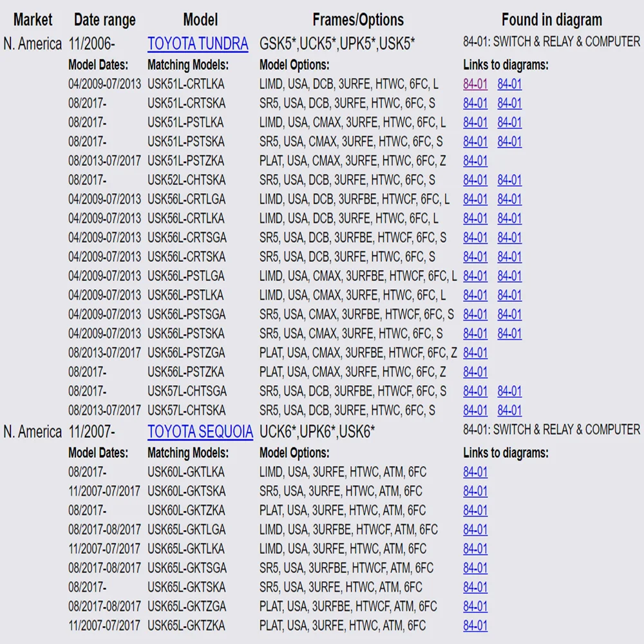
Task: Open the first 84-01 link for USK56L-CRTSGA
Action: pos(475,238)
